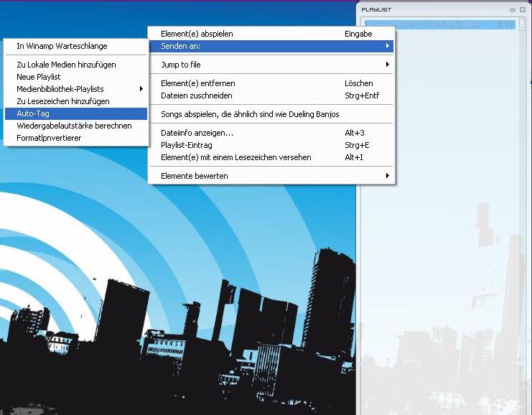Choose 'Wiedergabelautstärke berechnen'
The width and height of the screenshot is (532, 415).
click(x=76, y=126)
